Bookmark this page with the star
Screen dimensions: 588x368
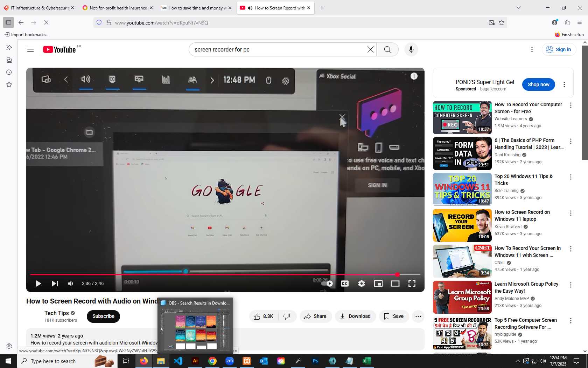502,22
